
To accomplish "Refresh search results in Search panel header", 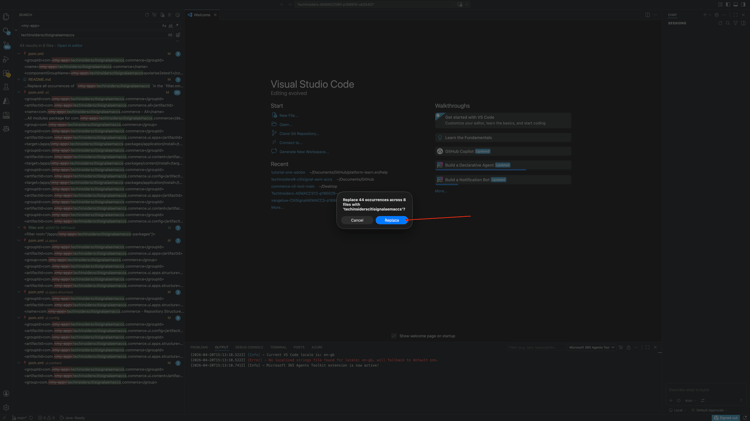I will pos(147,15).
